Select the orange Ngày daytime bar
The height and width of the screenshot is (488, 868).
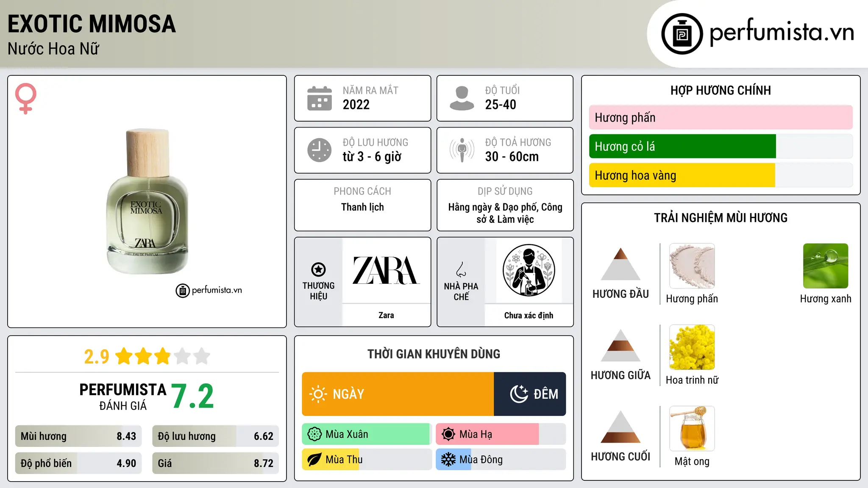click(398, 394)
